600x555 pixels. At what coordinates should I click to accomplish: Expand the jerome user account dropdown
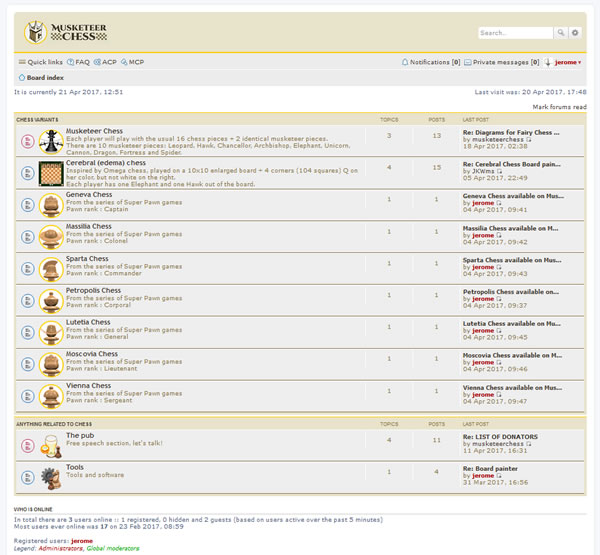[x=566, y=62]
